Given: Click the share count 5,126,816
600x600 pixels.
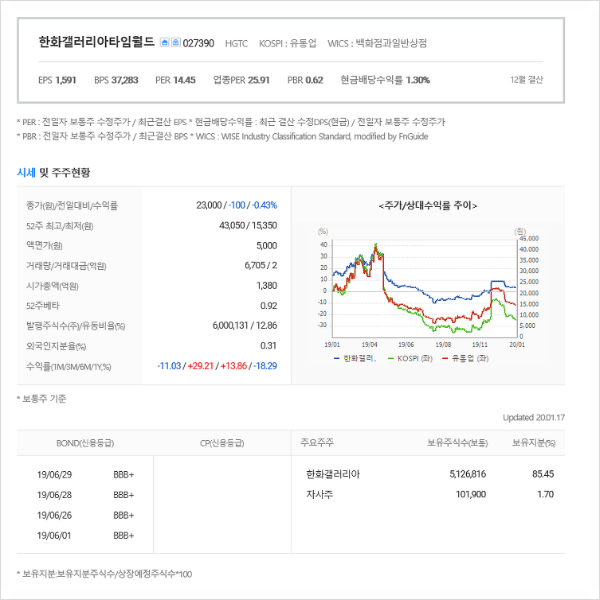Looking at the screenshot, I should (x=468, y=474).
